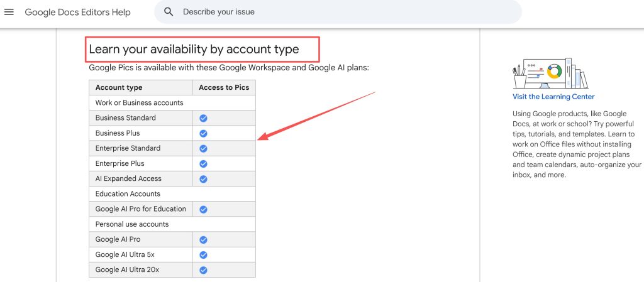Click Google AI Pro for Education cell
The height and width of the screenshot is (282, 644).
(x=141, y=209)
